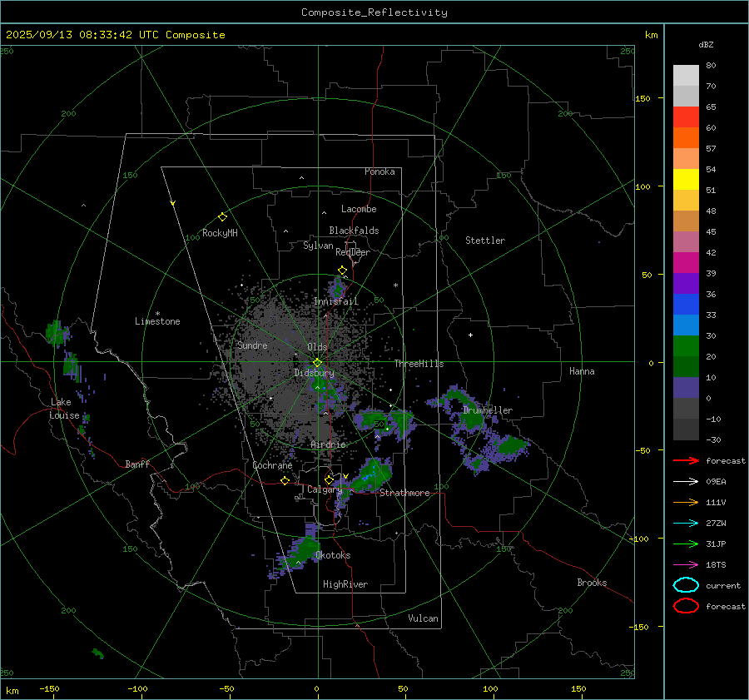This screenshot has height=700, width=749.
Task: Click the Limestone label
Action: [157, 321]
